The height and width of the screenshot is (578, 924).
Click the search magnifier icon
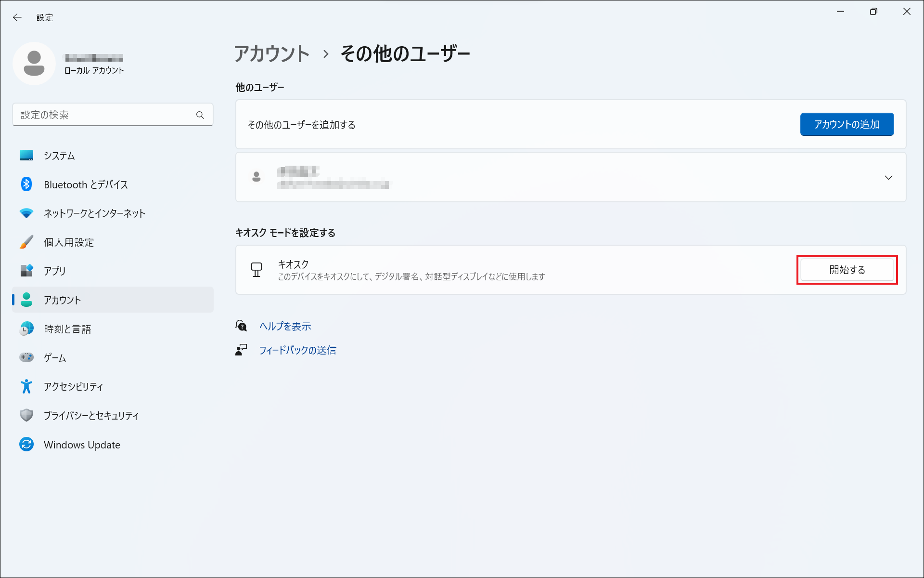pos(200,115)
